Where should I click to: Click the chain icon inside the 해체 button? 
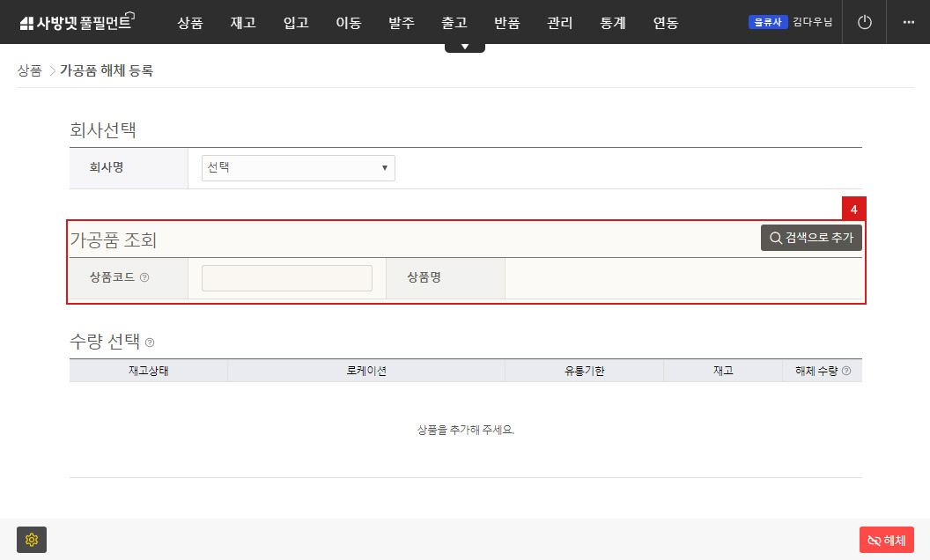point(875,540)
